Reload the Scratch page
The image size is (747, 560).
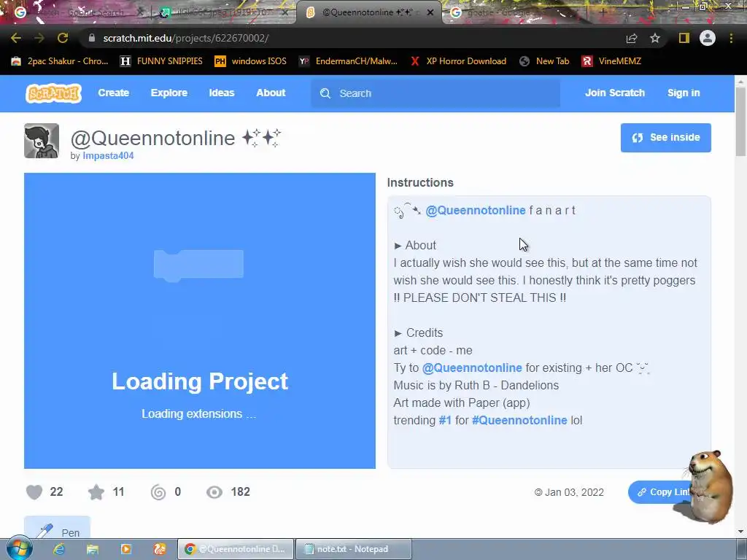(x=63, y=38)
